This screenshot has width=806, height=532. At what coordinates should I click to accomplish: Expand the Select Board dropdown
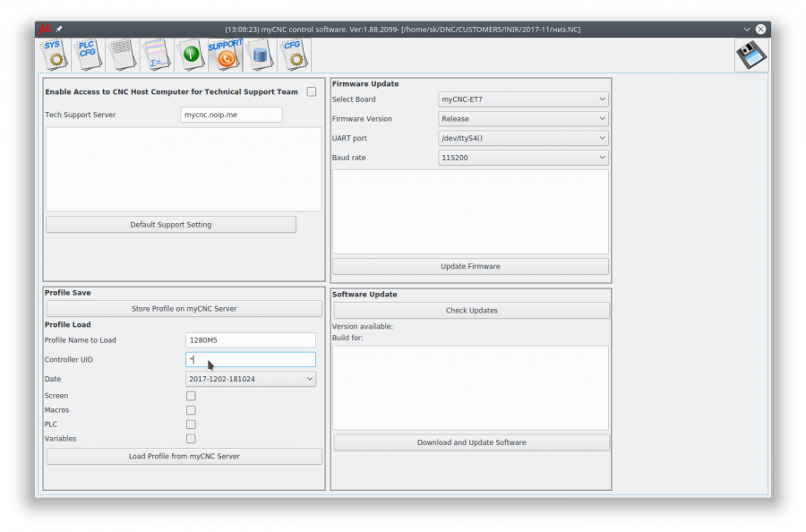523,99
